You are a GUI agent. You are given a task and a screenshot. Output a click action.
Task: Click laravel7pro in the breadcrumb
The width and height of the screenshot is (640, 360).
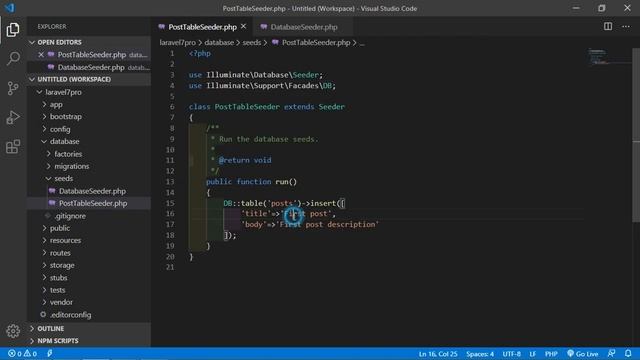point(177,42)
